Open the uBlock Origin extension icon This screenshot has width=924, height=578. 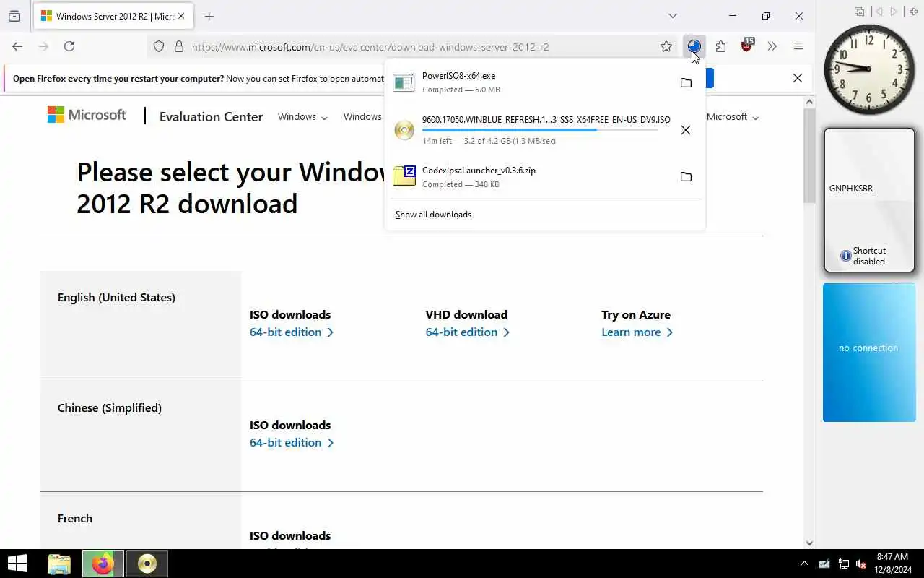[x=746, y=46]
